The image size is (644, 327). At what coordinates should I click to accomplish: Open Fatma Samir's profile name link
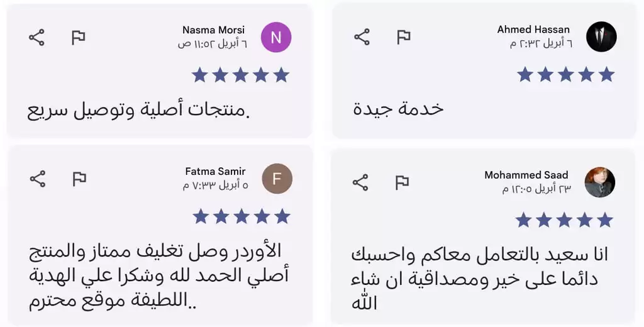click(215, 171)
